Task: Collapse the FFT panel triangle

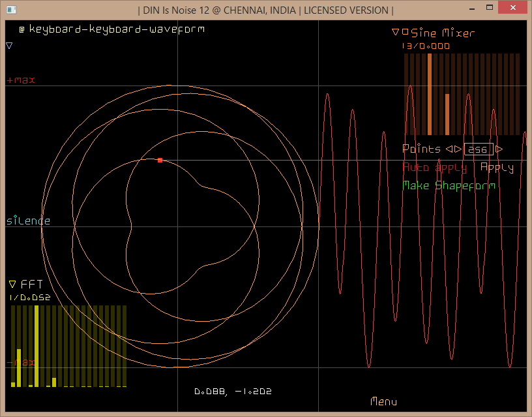Action: (12, 284)
